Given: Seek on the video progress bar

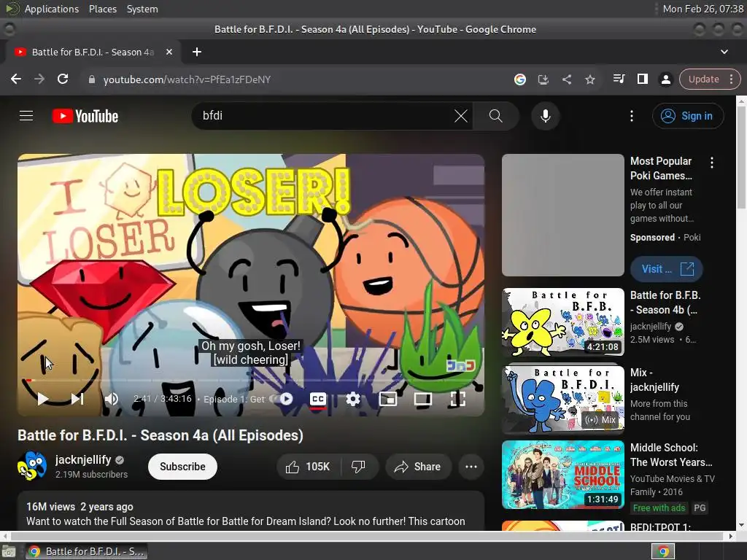Looking at the screenshot, I should [x=251, y=380].
